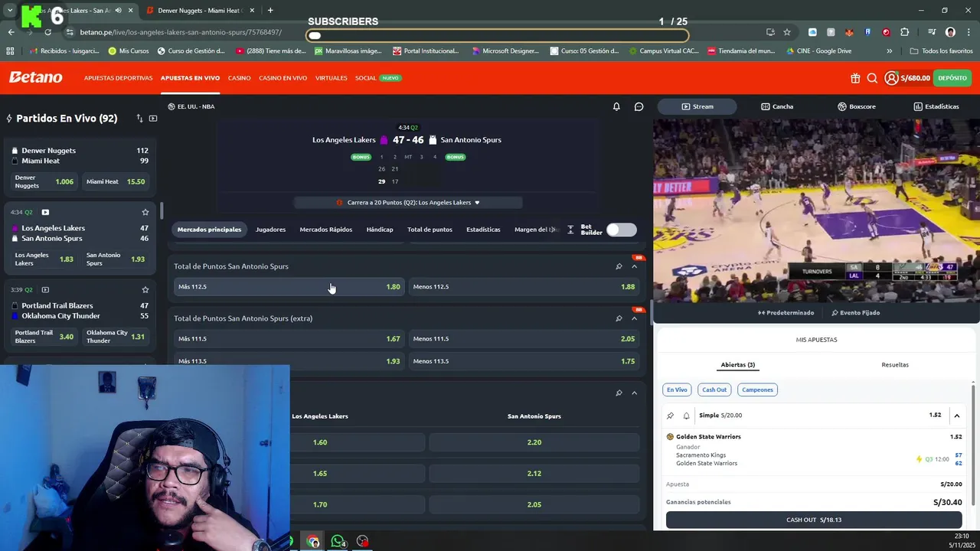Select Menos 111.5 odds 2.05
980x551 pixels.
pyautogui.click(x=524, y=339)
